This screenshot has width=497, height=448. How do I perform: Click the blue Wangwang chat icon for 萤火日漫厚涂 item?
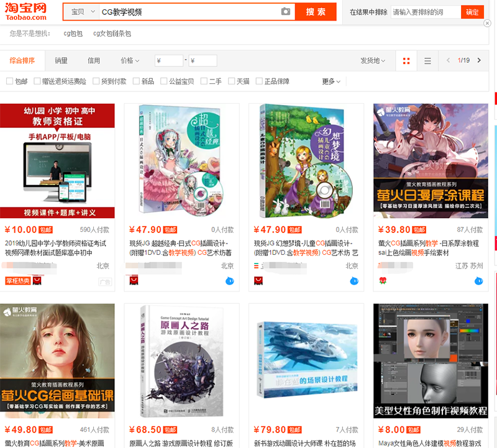(478, 281)
